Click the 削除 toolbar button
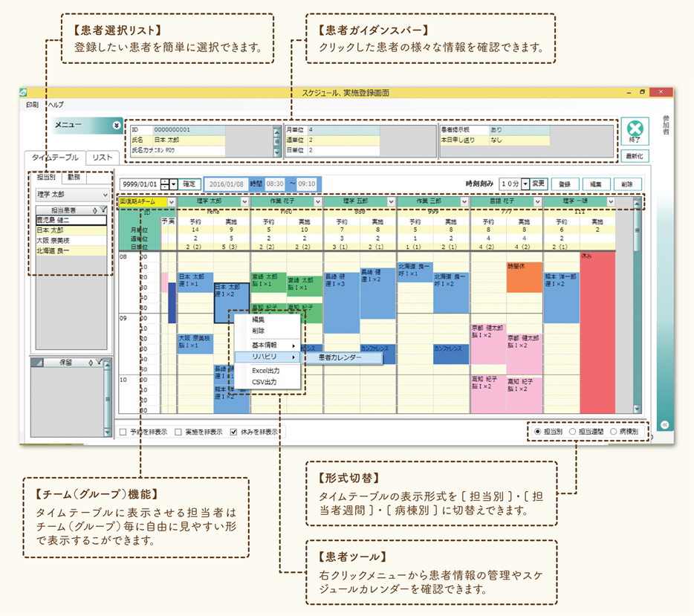This screenshot has height=616, width=694. 627,184
